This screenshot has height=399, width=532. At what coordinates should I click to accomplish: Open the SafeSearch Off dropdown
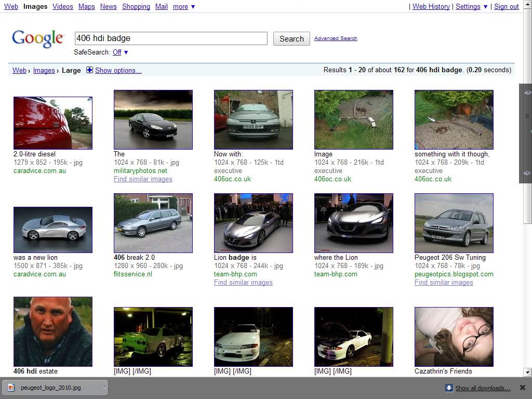126,52
